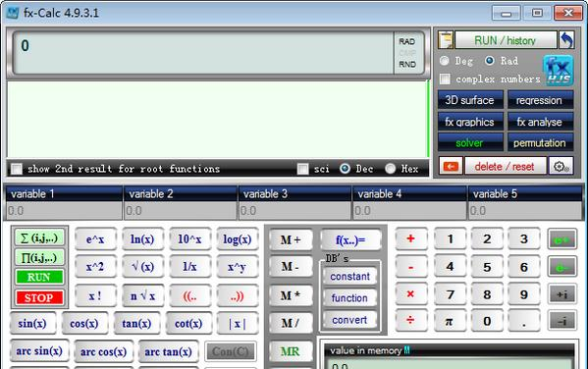Select the Hex number format
The height and width of the screenshot is (369, 588).
391,169
